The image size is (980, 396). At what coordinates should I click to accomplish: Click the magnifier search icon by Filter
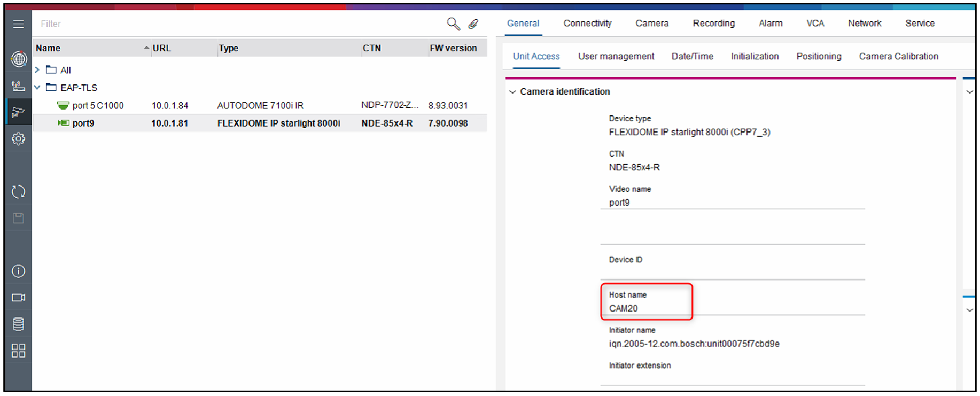click(453, 24)
